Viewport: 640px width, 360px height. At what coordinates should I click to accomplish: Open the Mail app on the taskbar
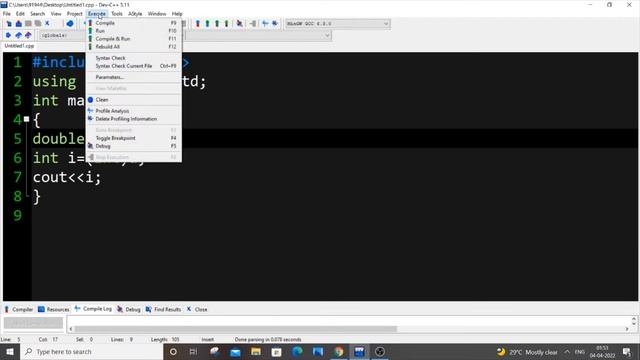coord(235,351)
